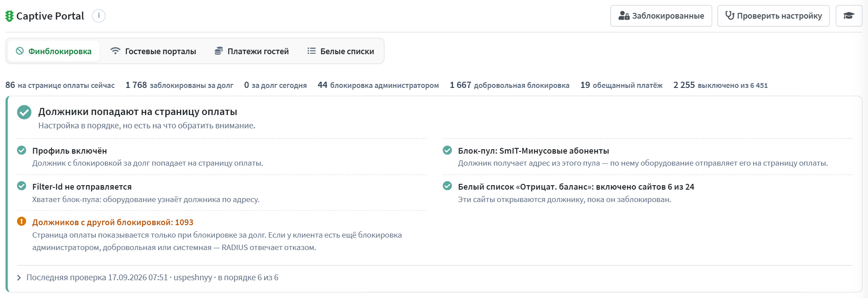Image resolution: width=868 pixels, height=298 pixels.
Task: Click the '0 за долг сегодня' stat
Action: (x=275, y=85)
